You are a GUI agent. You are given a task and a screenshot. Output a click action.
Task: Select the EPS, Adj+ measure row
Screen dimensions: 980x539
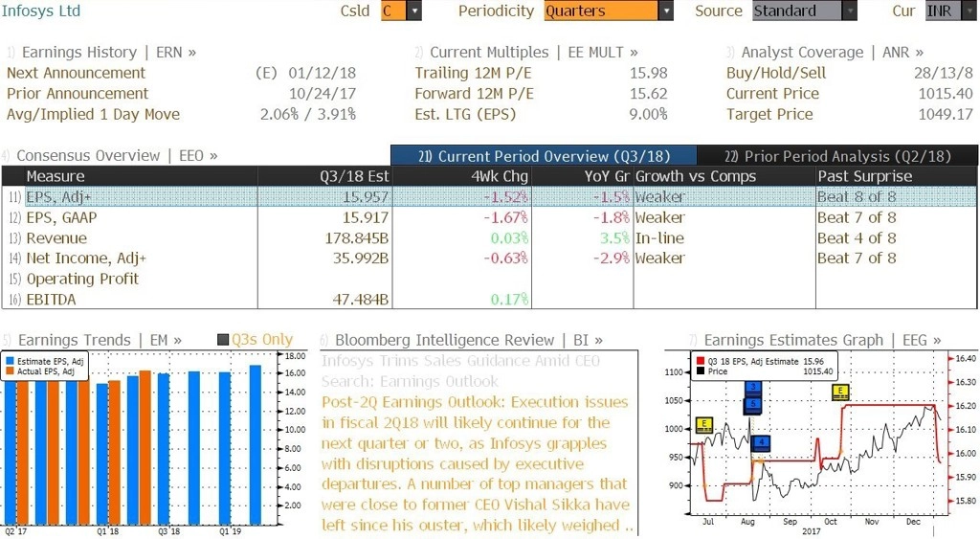(x=489, y=197)
